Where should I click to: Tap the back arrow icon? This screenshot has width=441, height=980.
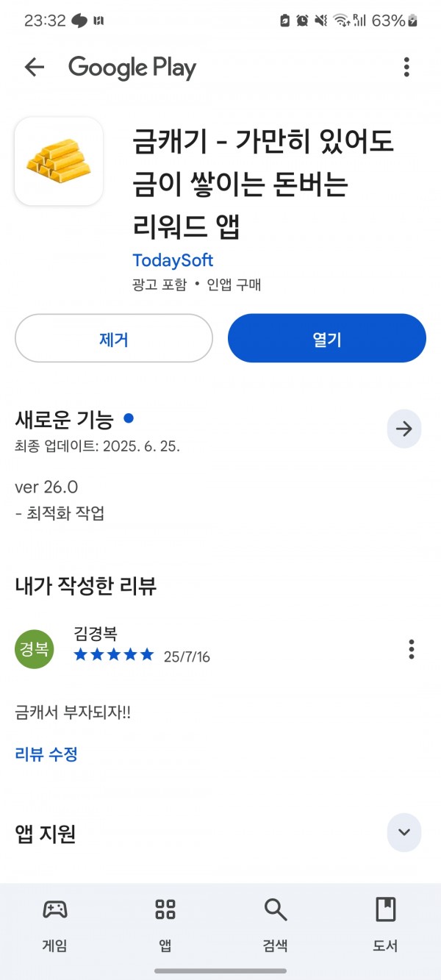(x=35, y=68)
